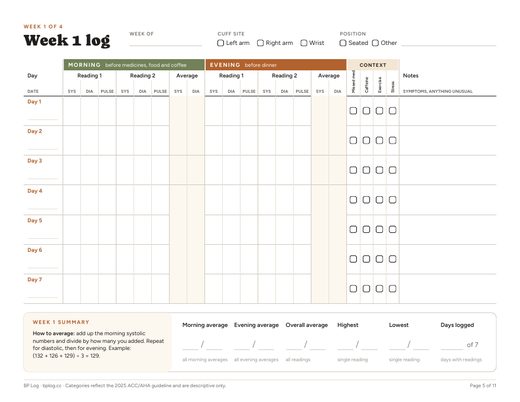The height and width of the screenshot is (402, 520).
Task: Click the 'Week 1 log' title
Action: click(x=67, y=41)
